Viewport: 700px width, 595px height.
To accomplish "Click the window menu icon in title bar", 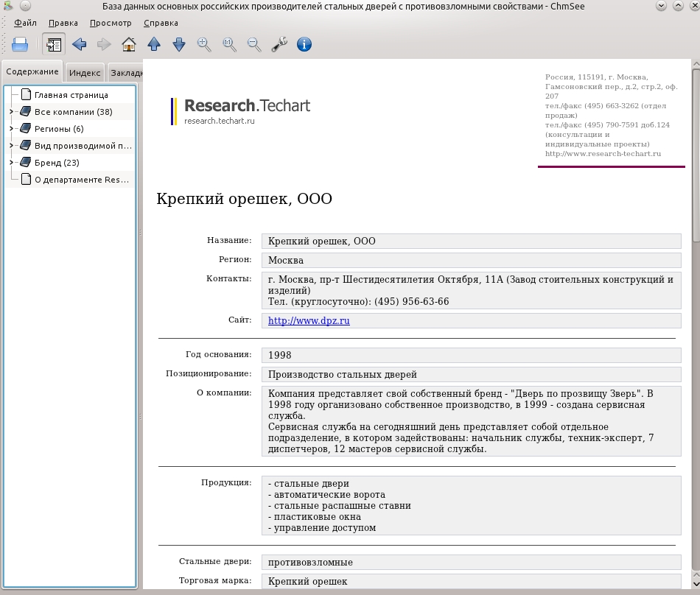I will click(x=8, y=6).
